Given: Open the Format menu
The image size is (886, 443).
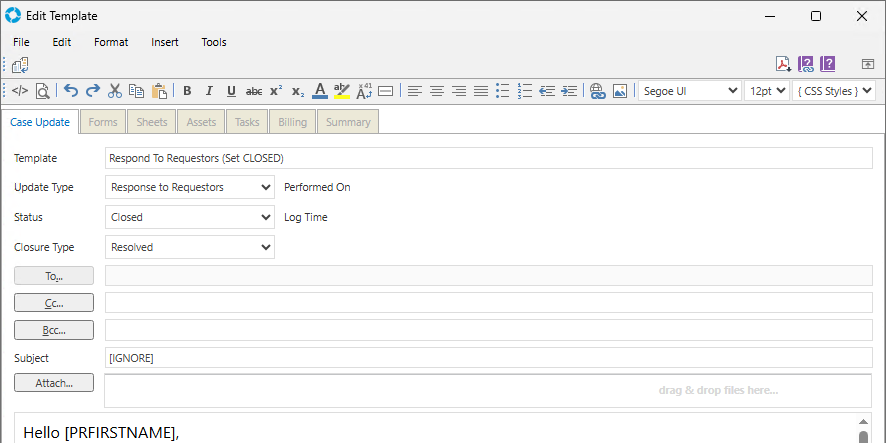Looking at the screenshot, I should [x=111, y=42].
